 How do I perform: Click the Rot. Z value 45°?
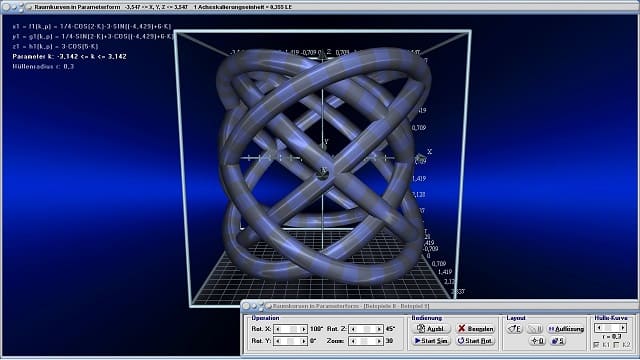pyautogui.click(x=390, y=329)
